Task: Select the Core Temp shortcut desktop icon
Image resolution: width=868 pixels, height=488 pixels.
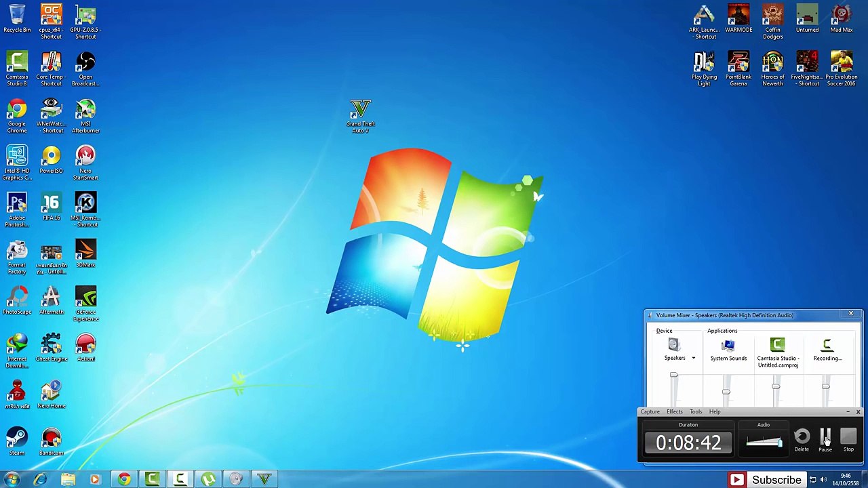Action: (x=51, y=69)
